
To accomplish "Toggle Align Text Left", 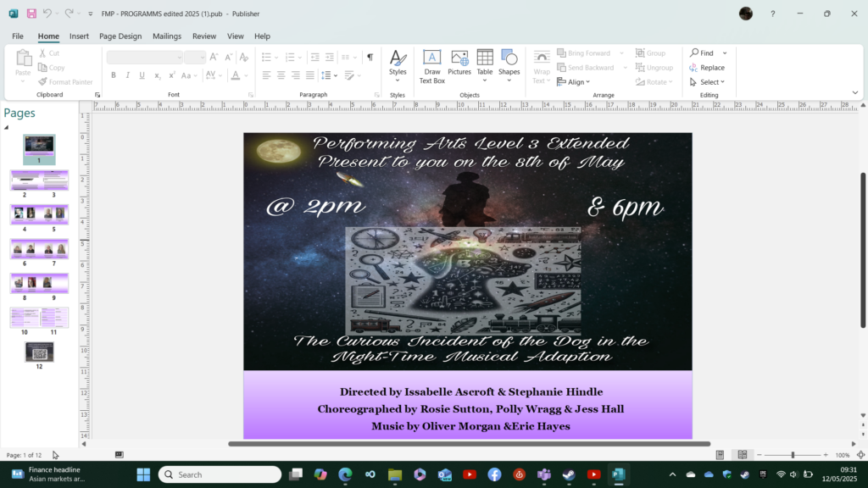I will (x=266, y=75).
